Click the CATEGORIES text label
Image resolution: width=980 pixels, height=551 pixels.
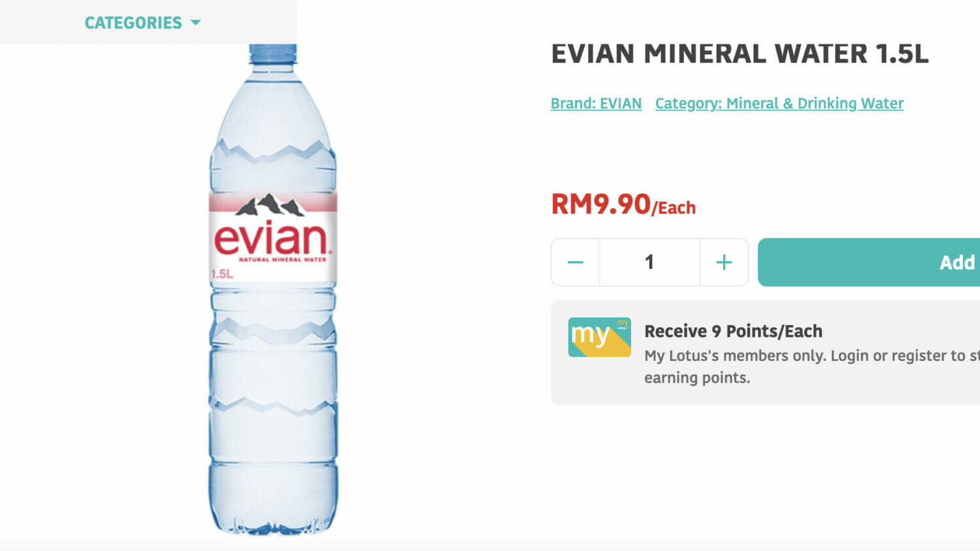[x=133, y=23]
